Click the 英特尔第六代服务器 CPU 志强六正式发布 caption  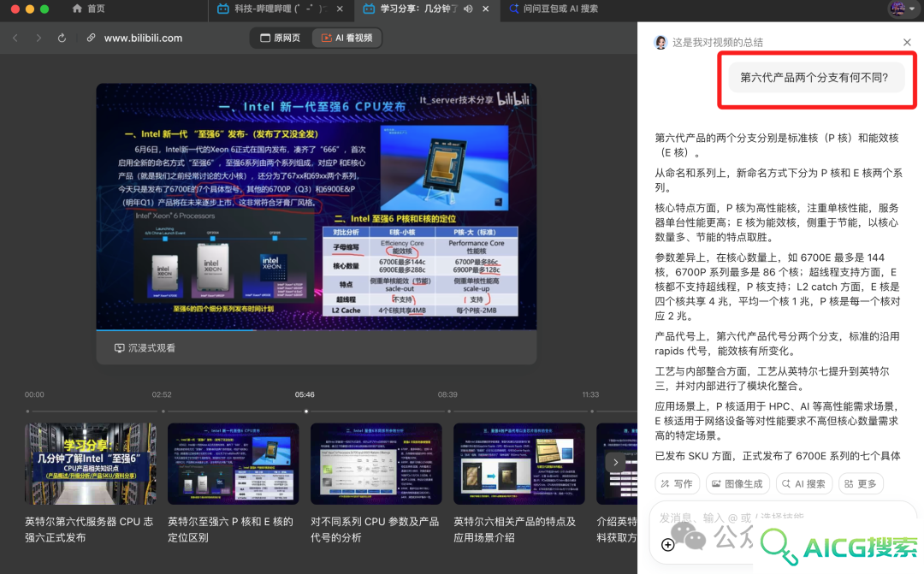(89, 530)
